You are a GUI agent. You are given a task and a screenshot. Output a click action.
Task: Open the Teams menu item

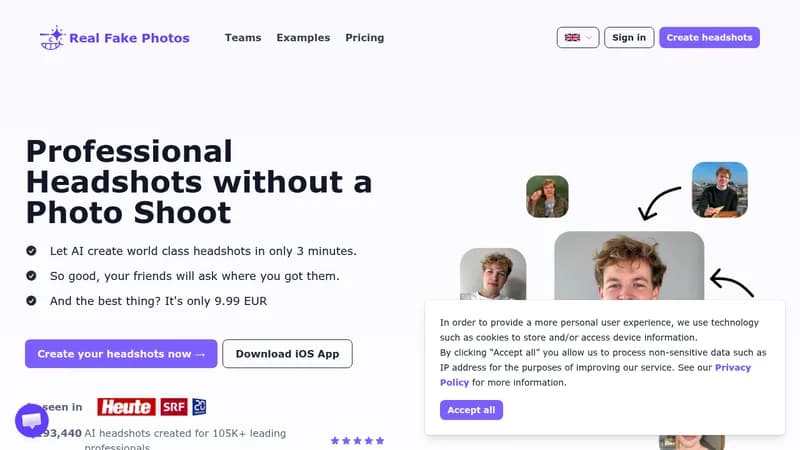tap(243, 38)
